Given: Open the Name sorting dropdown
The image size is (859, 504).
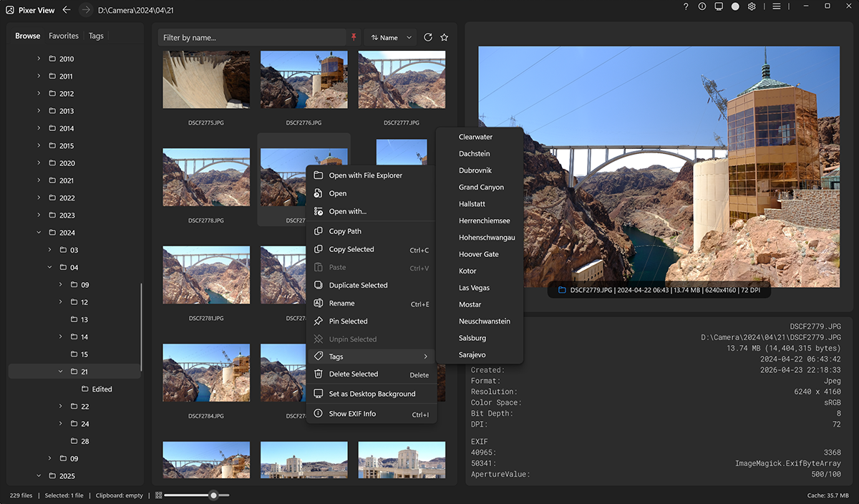Looking at the screenshot, I should 389,37.
